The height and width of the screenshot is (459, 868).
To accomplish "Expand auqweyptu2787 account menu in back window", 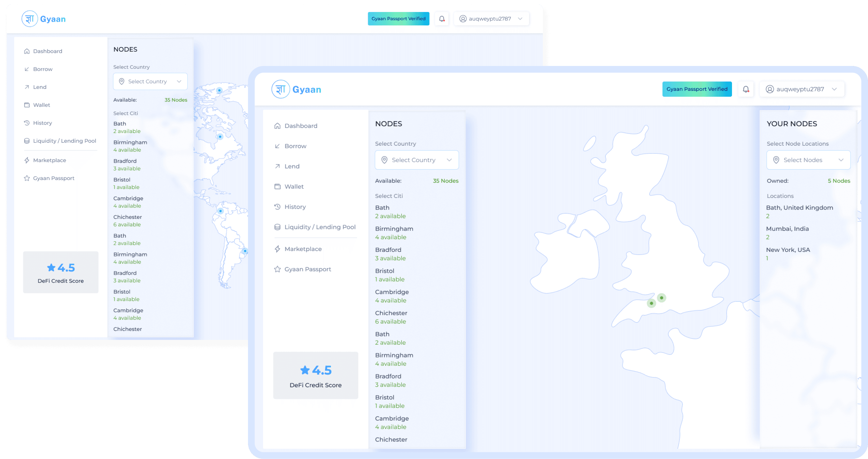I will coord(491,18).
